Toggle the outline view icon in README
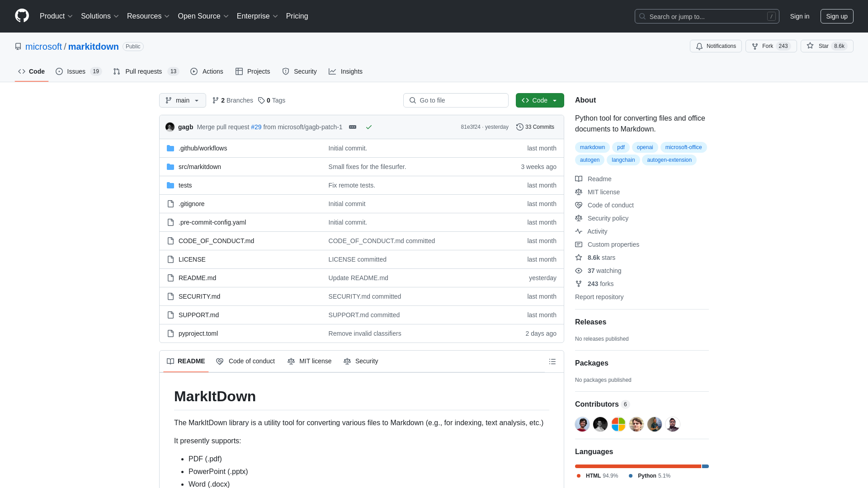Viewport: 868px width, 488px height. 552,361
